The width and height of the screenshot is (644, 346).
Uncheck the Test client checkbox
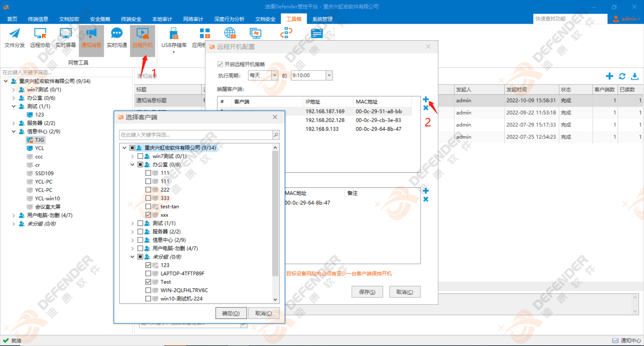[x=148, y=282]
